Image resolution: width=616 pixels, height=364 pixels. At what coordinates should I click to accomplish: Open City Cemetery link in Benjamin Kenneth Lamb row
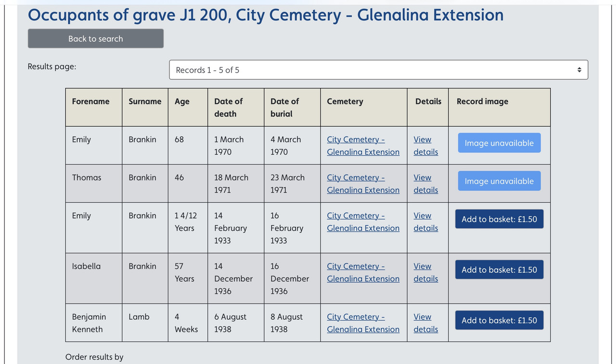[363, 323]
